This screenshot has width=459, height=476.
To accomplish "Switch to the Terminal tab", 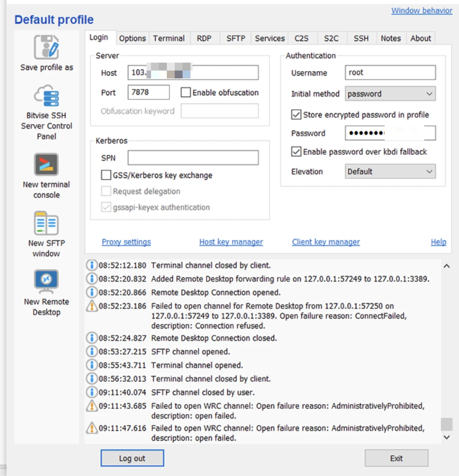I will [169, 38].
